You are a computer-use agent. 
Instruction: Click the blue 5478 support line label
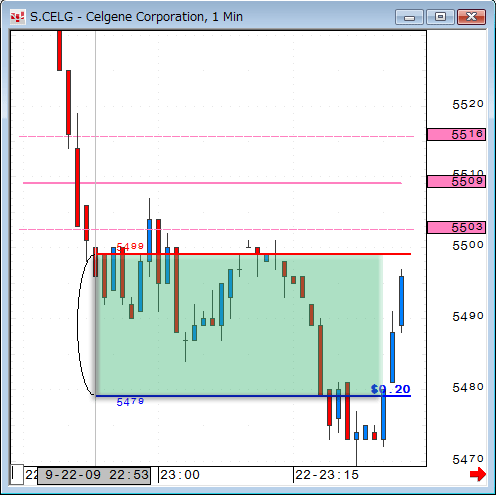[130, 402]
